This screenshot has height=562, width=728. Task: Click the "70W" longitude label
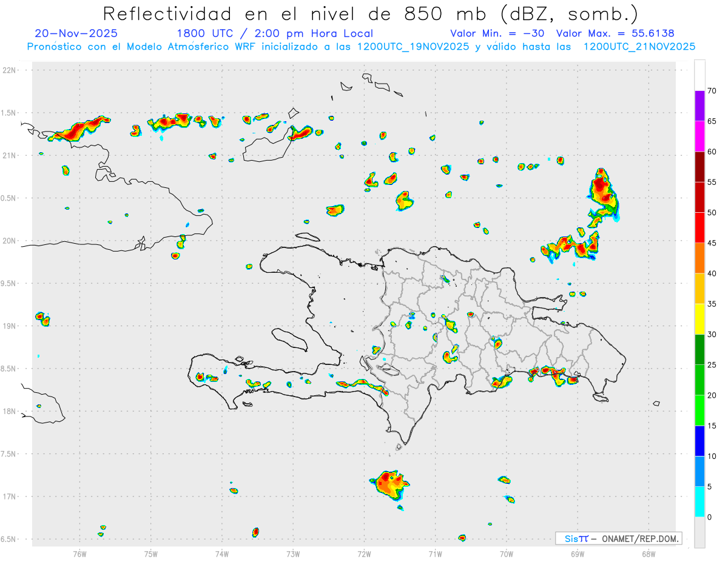507,554
